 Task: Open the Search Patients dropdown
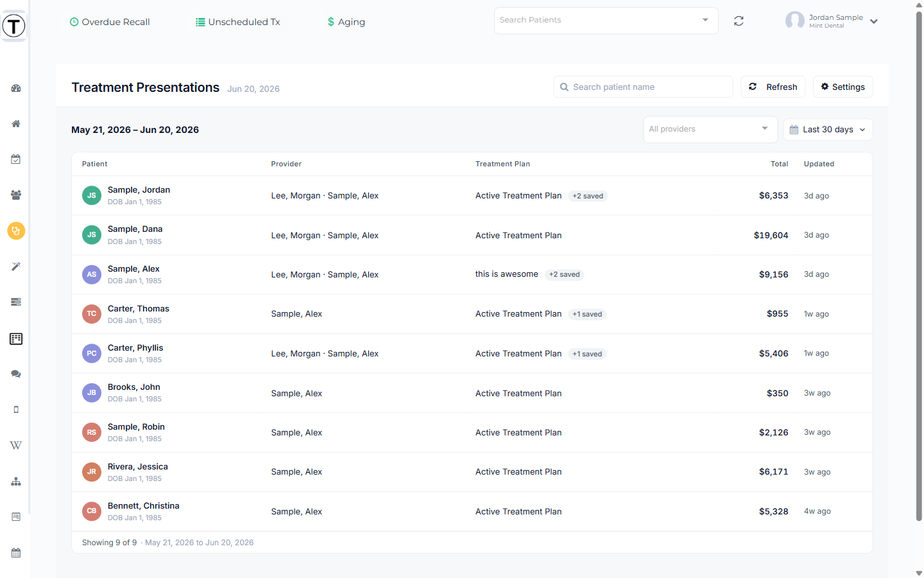606,21
